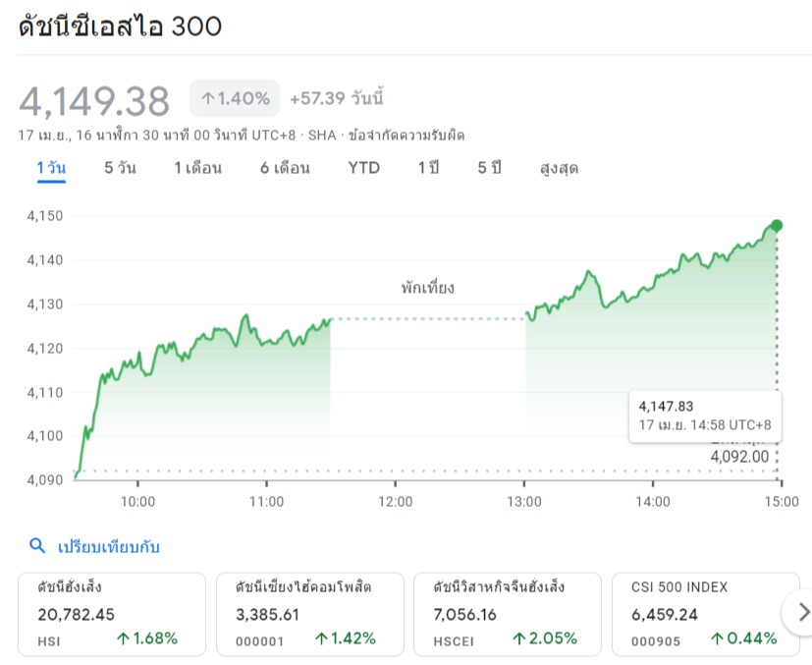812x665 pixels.
Task: Select the HSCEI index comparison card
Action: tap(508, 614)
